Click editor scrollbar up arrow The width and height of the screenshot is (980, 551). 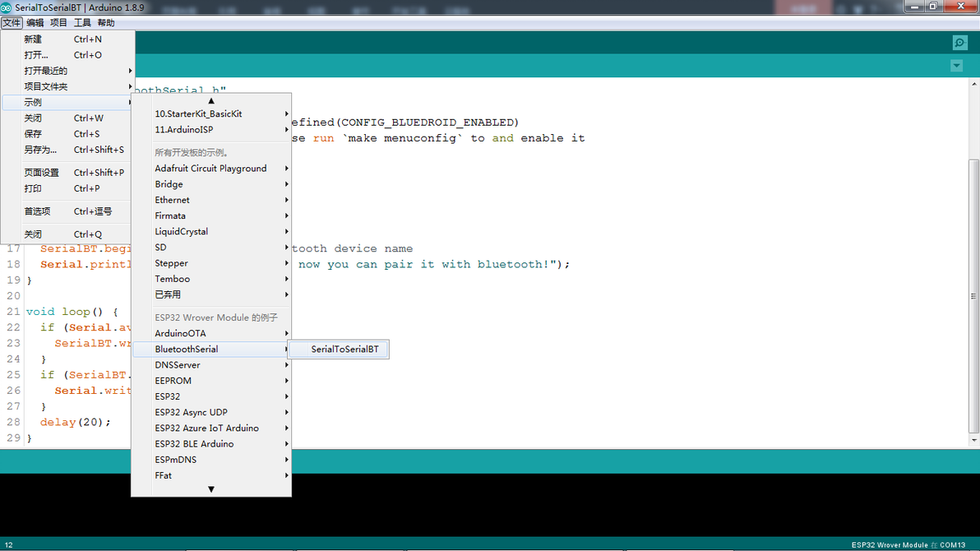tap(973, 84)
